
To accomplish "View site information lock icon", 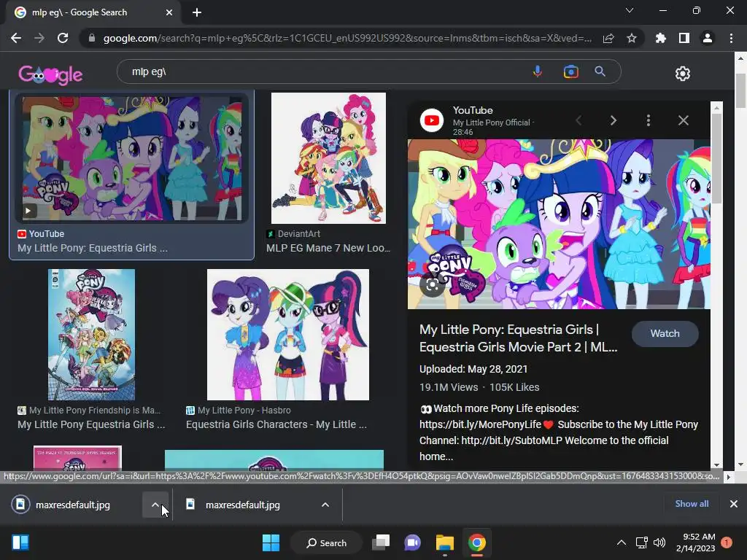I will [92, 38].
